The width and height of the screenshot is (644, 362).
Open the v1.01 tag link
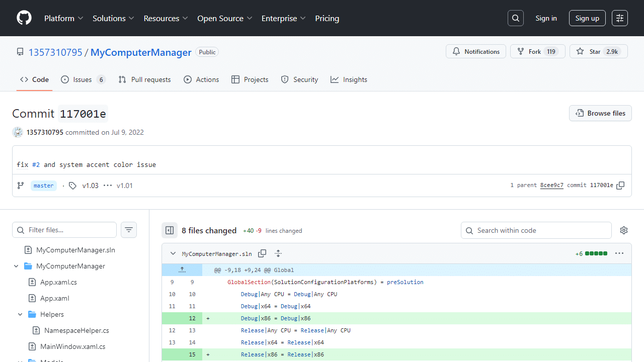point(125,186)
